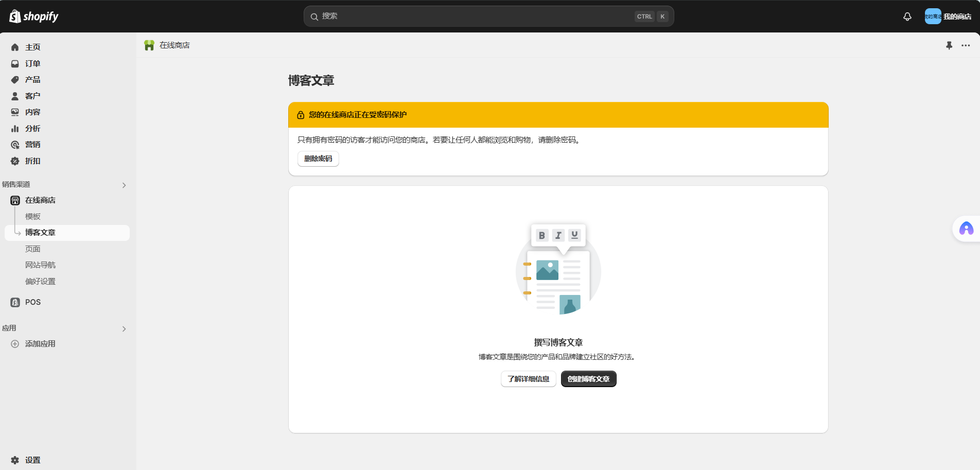Open the 折扣 discounts icon
The image size is (980, 470).
pyautogui.click(x=14, y=161)
